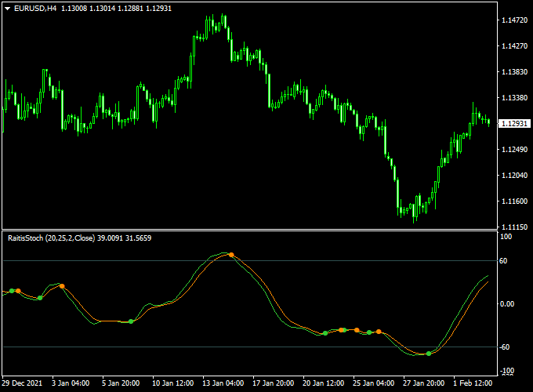Click the indicator scale label 100
This screenshot has height=392, width=533.
coord(506,237)
